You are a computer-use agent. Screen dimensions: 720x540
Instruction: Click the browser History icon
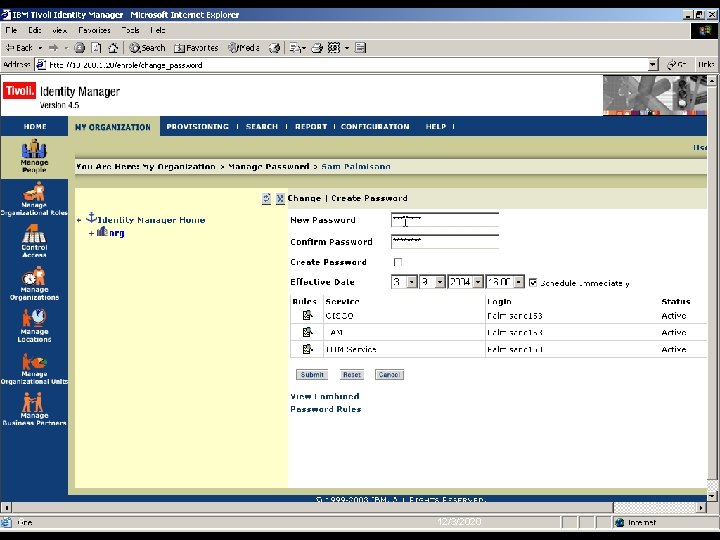[x=275, y=48]
